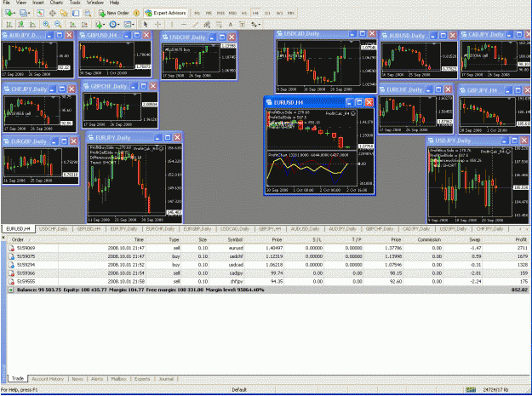Open the Strategy Tester icon

tap(88, 13)
